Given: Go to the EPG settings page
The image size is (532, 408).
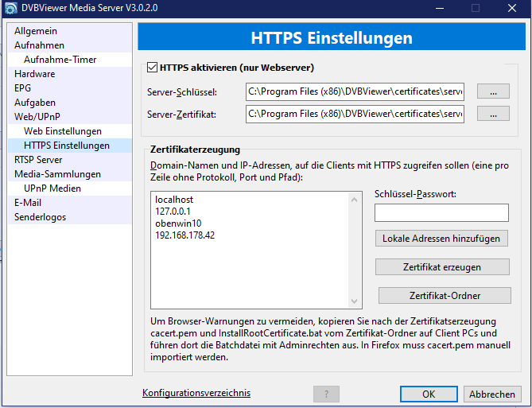Looking at the screenshot, I should pyautogui.click(x=69, y=88).
